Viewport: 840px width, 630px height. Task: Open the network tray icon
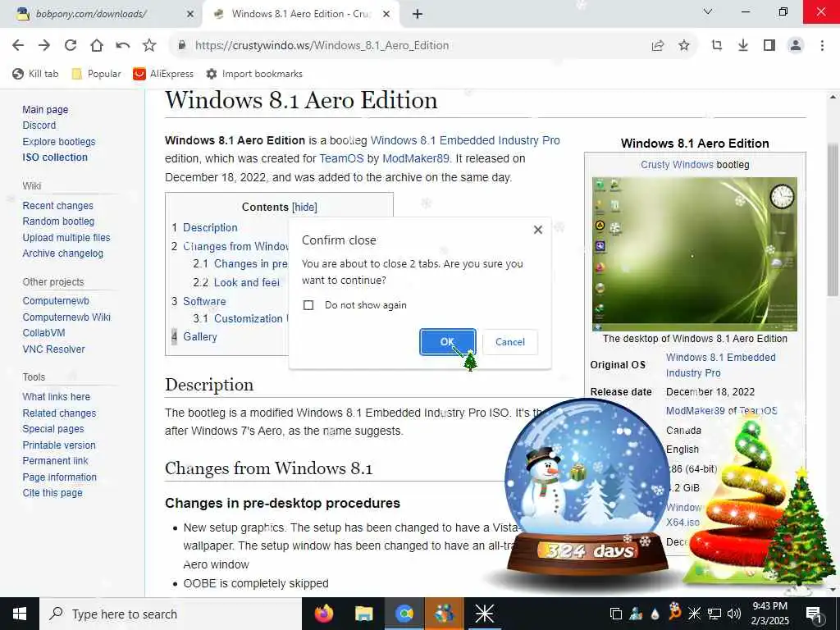click(x=714, y=614)
